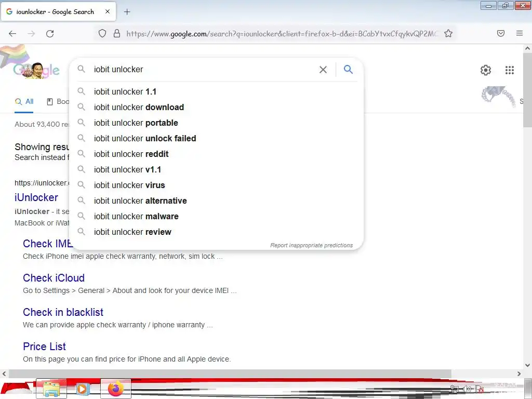Bookmark this page with the star icon
The width and height of the screenshot is (532, 399).
(x=448, y=33)
